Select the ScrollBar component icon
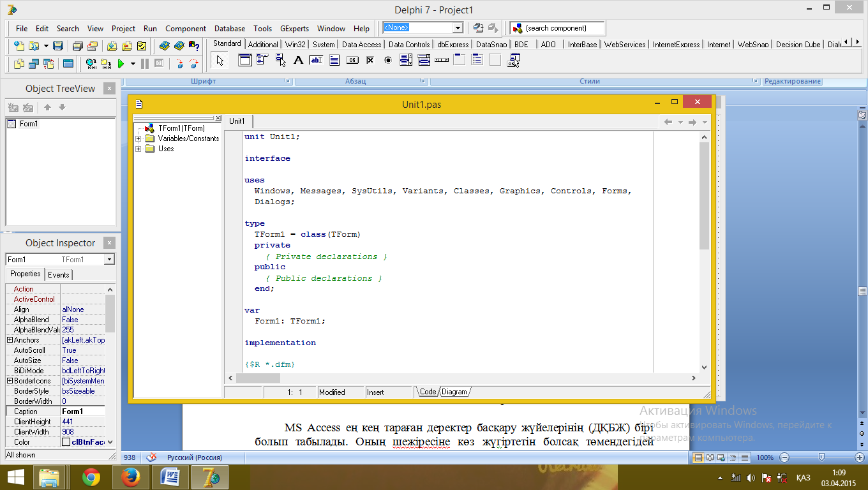Image resolution: width=868 pixels, height=490 pixels. [441, 61]
